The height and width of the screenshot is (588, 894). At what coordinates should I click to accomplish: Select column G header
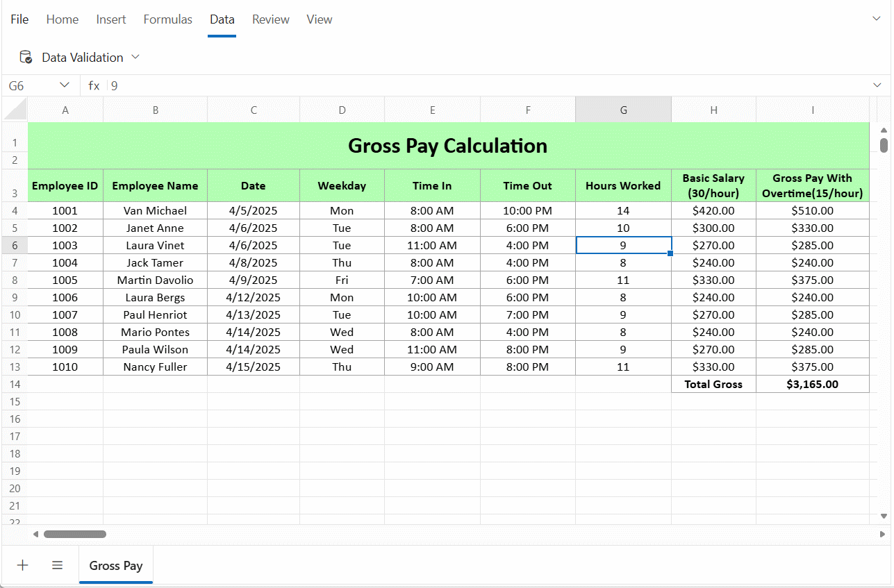click(623, 110)
